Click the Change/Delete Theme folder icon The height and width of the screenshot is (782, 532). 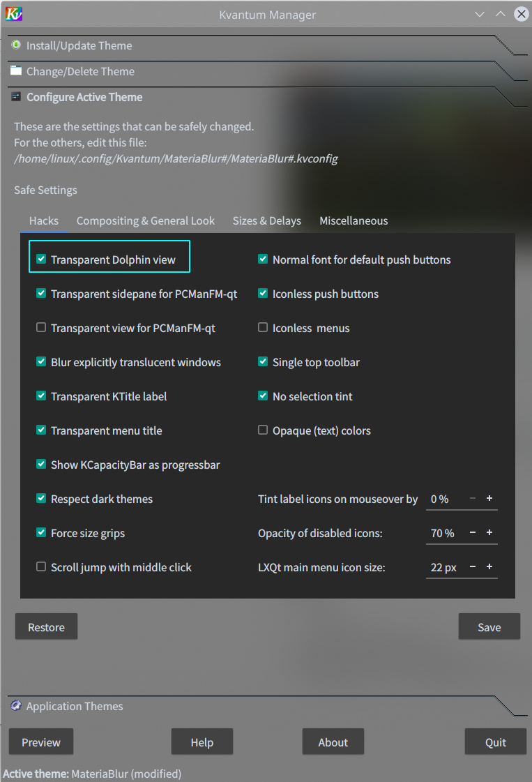(16, 71)
